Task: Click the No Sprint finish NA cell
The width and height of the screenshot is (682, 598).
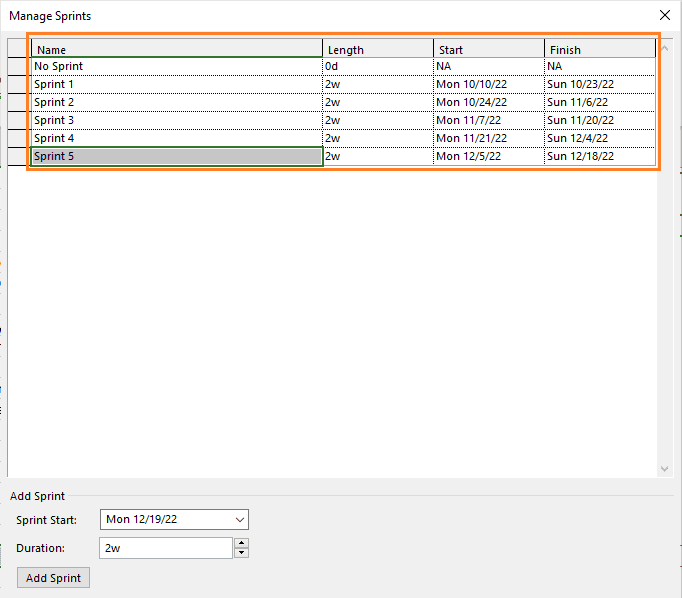Action: pos(600,67)
